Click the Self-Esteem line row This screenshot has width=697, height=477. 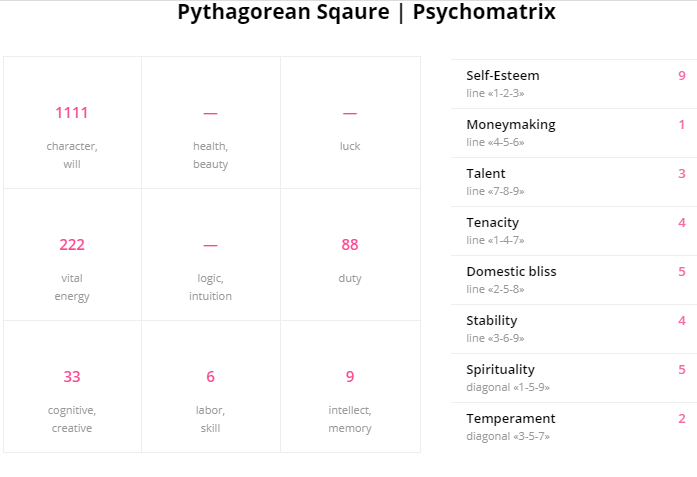point(574,84)
